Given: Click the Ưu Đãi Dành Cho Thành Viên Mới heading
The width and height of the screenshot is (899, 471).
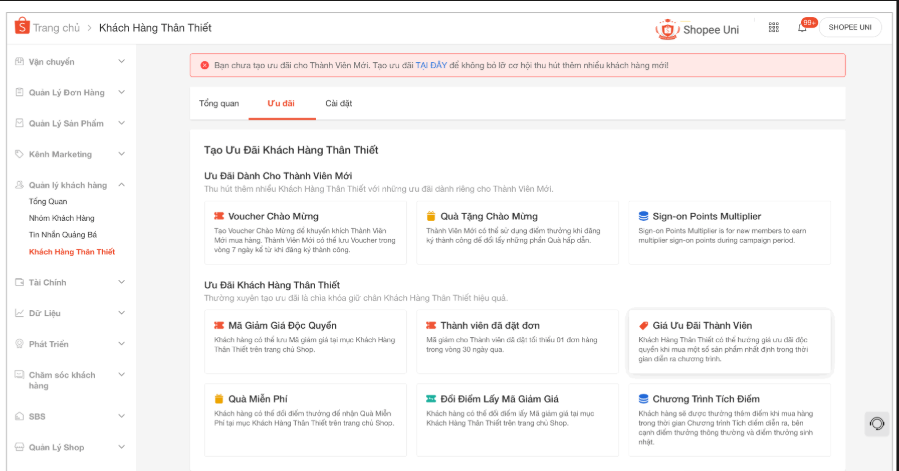Looking at the screenshot, I should [278, 176].
